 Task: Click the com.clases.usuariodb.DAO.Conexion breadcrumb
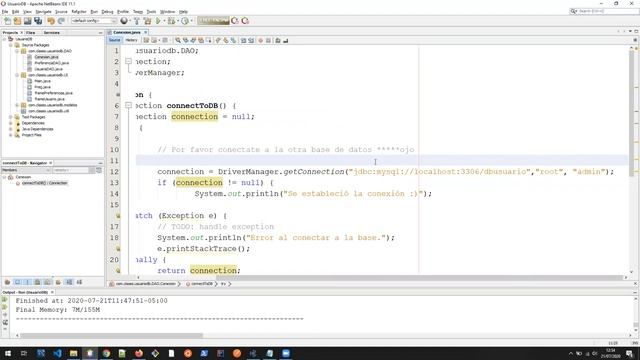coord(145,284)
